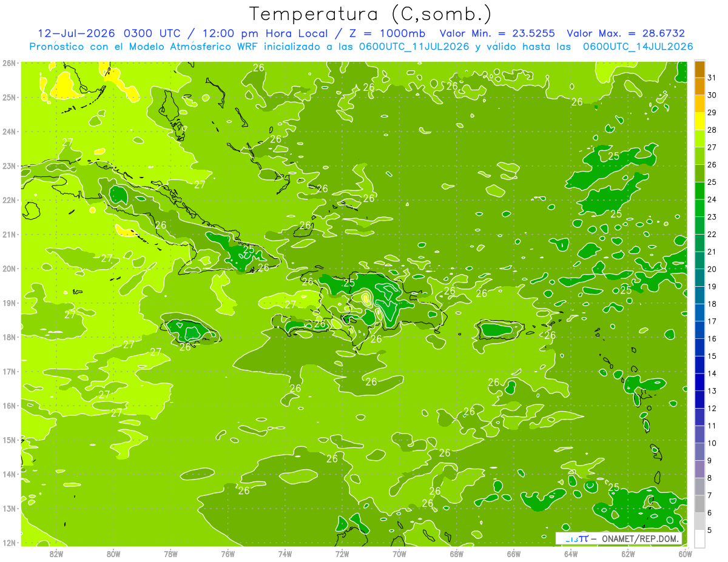Pick the green swatch between 23 and 24

pyautogui.click(x=700, y=209)
